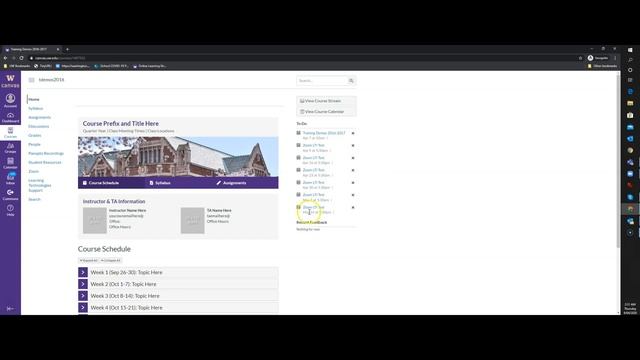Open Assignments in course navigation
The image size is (640, 360).
click(x=40, y=117)
